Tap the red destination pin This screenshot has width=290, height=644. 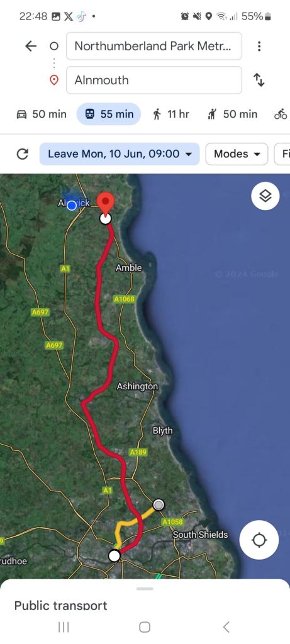point(106,203)
